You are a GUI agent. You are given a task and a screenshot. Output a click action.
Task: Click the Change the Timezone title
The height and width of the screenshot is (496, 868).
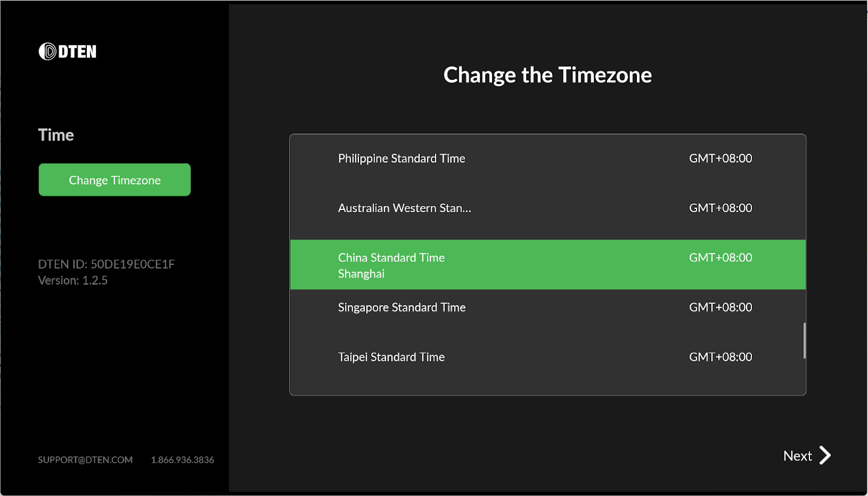(x=547, y=75)
